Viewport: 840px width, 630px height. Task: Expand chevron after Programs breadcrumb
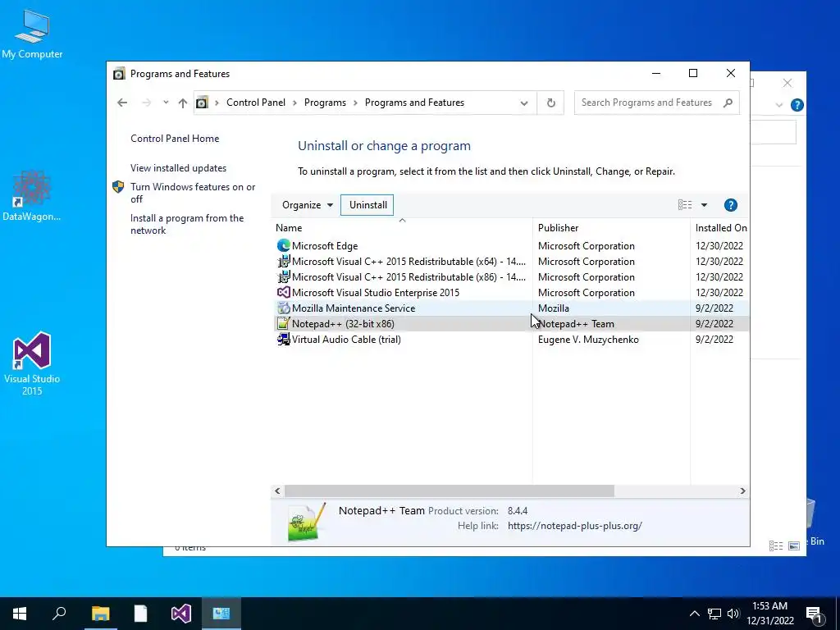(355, 103)
